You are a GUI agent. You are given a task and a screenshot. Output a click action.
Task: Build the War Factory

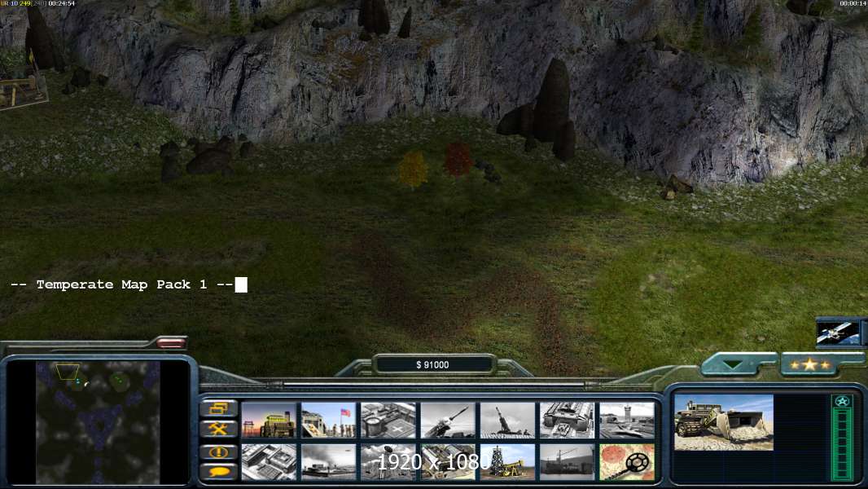568,421
